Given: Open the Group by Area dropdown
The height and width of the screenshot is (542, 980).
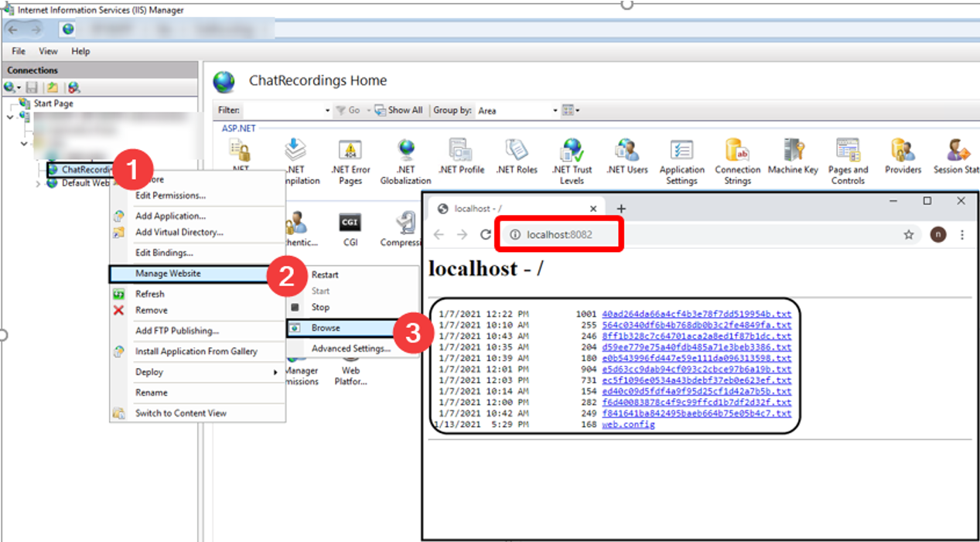Looking at the screenshot, I should 517,111.
